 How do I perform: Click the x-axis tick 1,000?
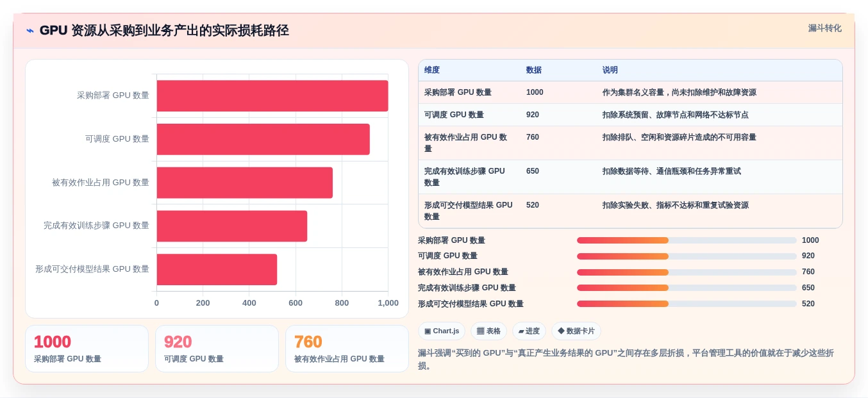[x=388, y=303]
